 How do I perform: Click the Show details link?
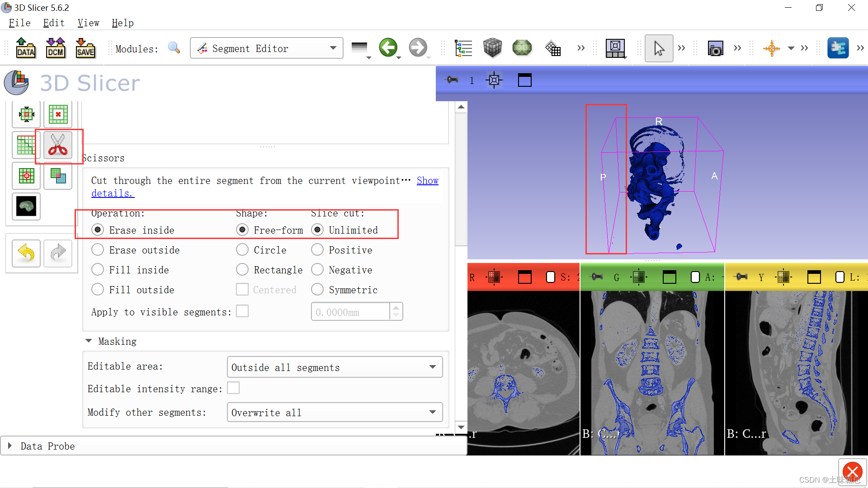pos(427,181)
